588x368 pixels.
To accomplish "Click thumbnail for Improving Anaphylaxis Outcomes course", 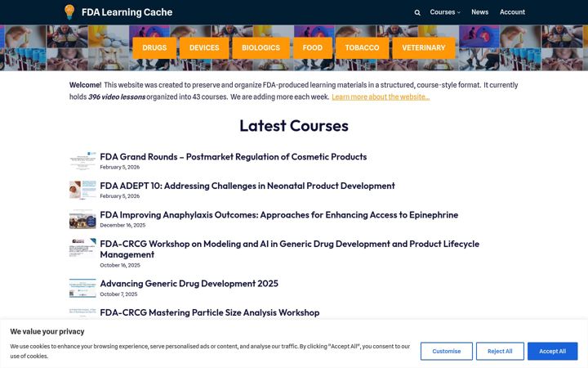I will pos(82,219).
